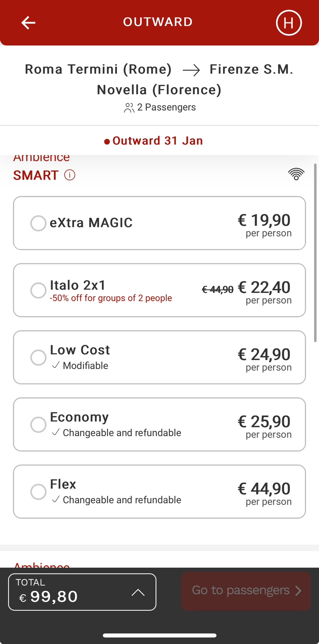Tap the Wi-Fi icon beside SMART

296,174
